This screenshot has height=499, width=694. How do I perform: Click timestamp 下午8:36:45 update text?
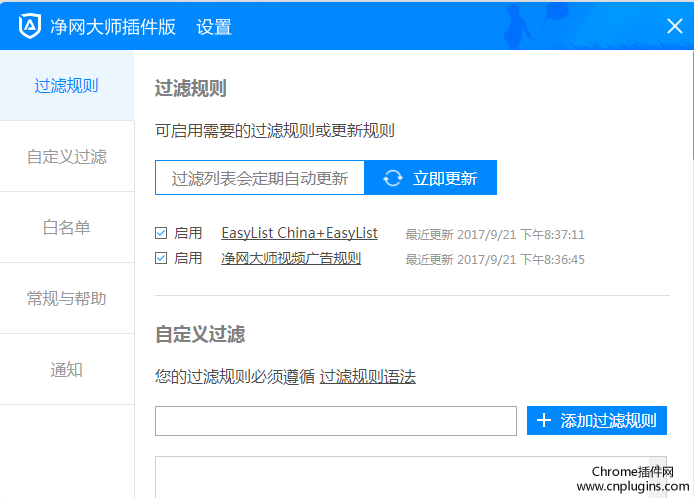[495, 259]
